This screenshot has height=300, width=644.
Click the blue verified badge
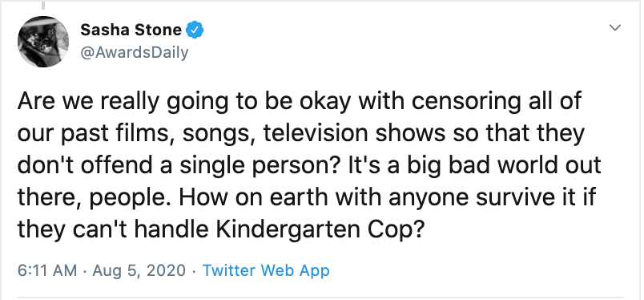(x=195, y=30)
